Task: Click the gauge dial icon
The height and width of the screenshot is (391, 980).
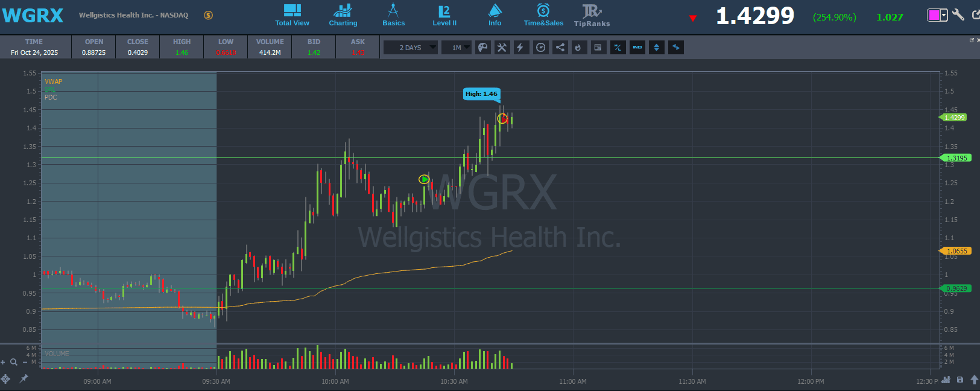Action: click(541, 48)
